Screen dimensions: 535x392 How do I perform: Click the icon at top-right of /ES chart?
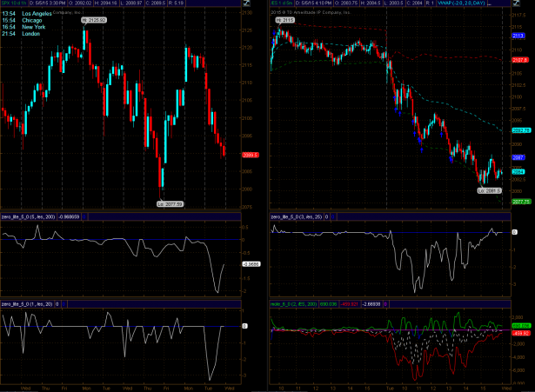tap(530, 4)
